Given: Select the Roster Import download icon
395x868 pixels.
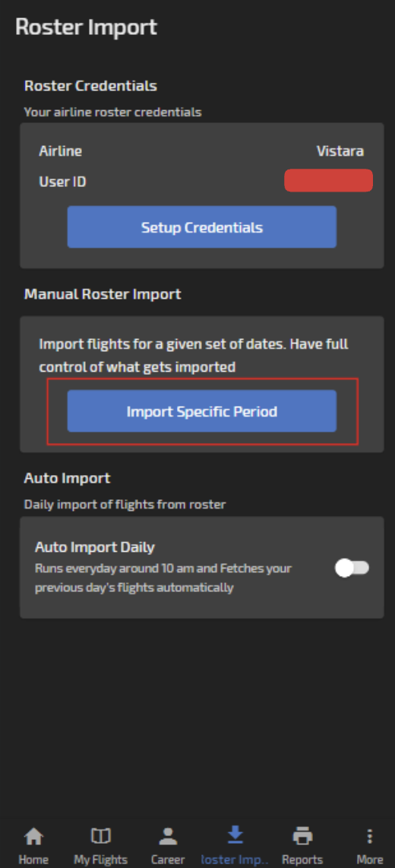Looking at the screenshot, I should (235, 835).
